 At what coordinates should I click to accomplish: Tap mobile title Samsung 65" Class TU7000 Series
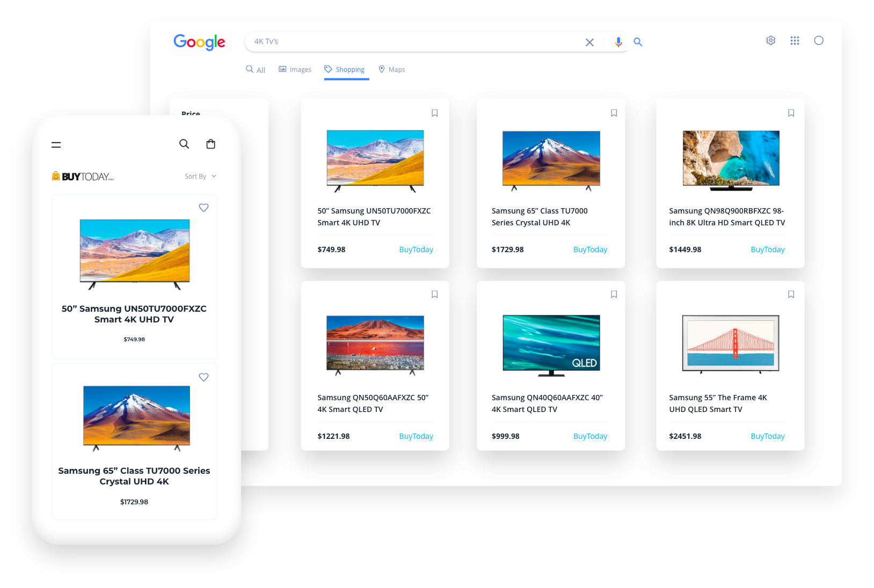click(134, 476)
